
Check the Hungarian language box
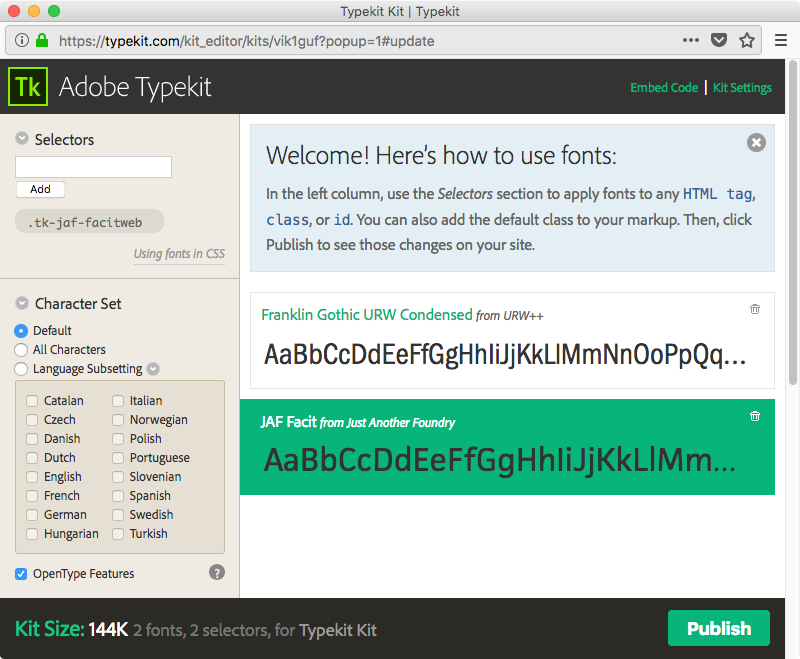32,534
